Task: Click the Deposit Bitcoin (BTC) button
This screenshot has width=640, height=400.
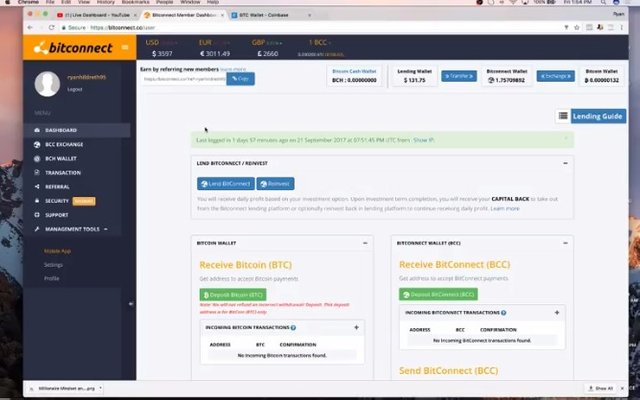Action: tap(233, 295)
